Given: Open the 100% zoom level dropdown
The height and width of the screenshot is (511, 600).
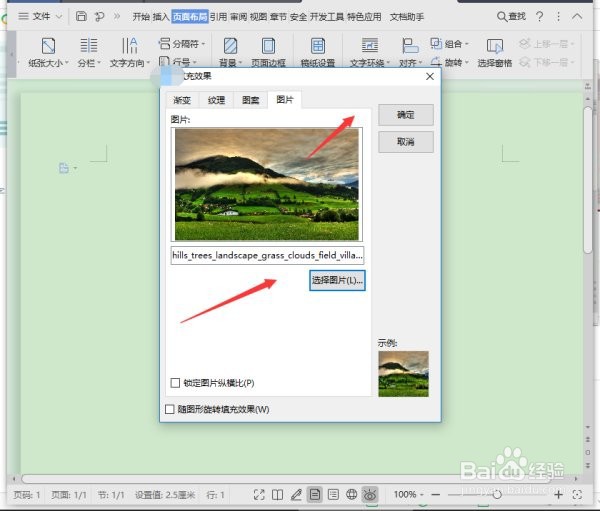Looking at the screenshot, I should point(408,495).
